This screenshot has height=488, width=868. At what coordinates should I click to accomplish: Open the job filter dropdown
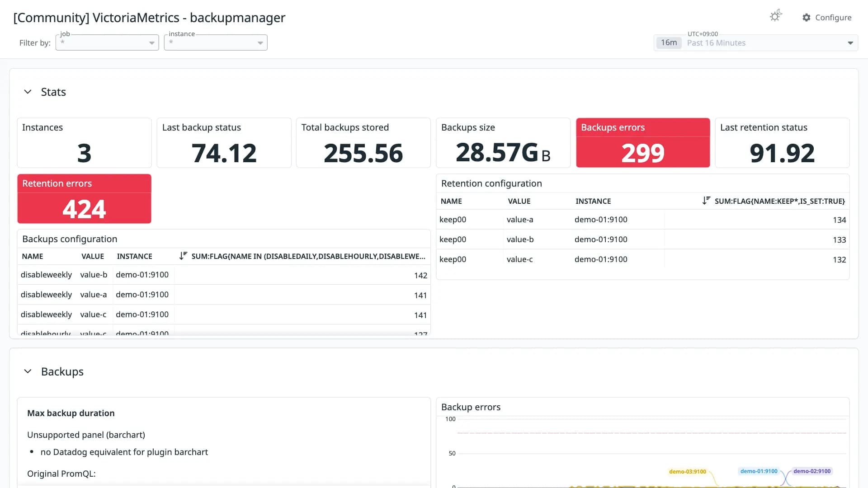click(107, 42)
